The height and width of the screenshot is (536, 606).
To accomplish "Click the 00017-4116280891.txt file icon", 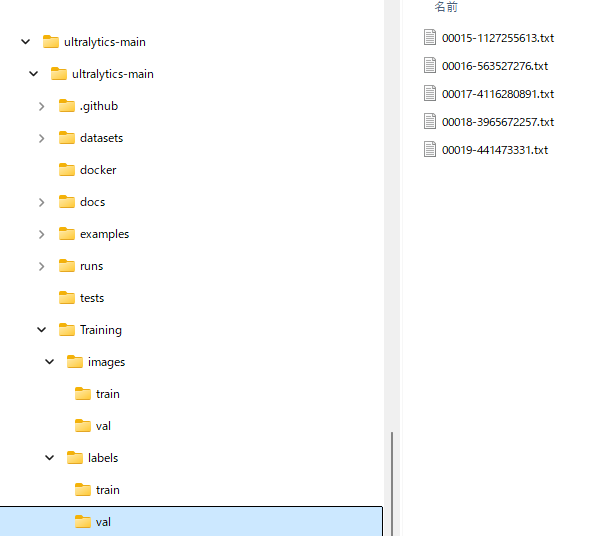I will [430, 94].
